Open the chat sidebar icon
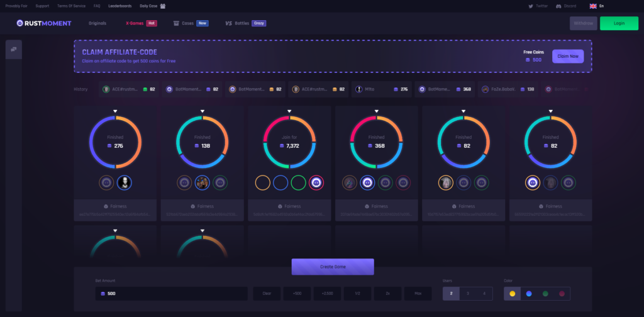Image resolution: width=644 pixels, height=317 pixels. (14, 49)
